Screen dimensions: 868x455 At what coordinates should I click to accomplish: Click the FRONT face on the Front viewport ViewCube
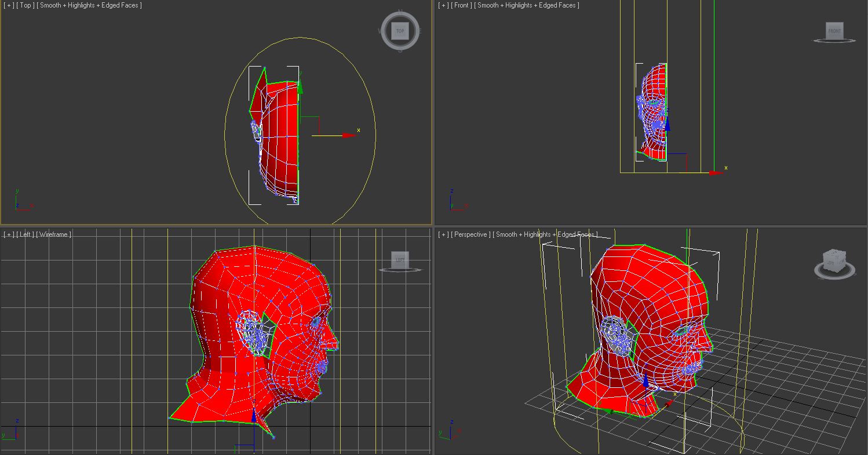[833, 31]
